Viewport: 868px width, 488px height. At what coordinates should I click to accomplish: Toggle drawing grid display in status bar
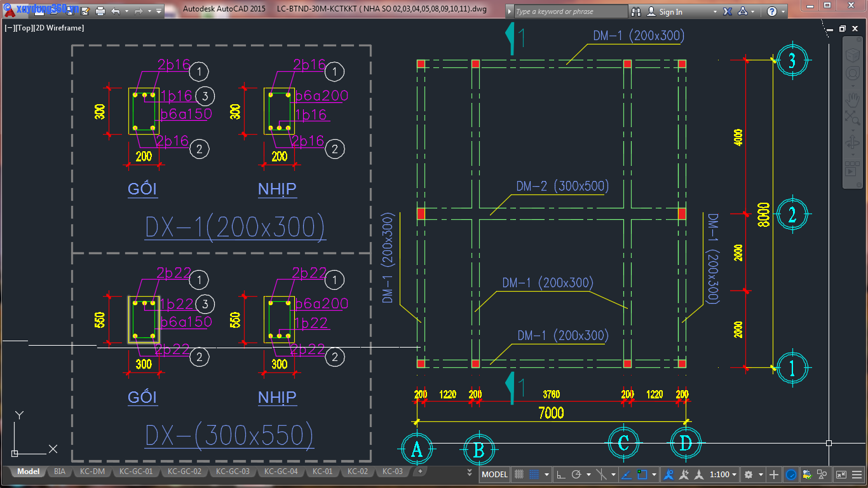point(519,474)
